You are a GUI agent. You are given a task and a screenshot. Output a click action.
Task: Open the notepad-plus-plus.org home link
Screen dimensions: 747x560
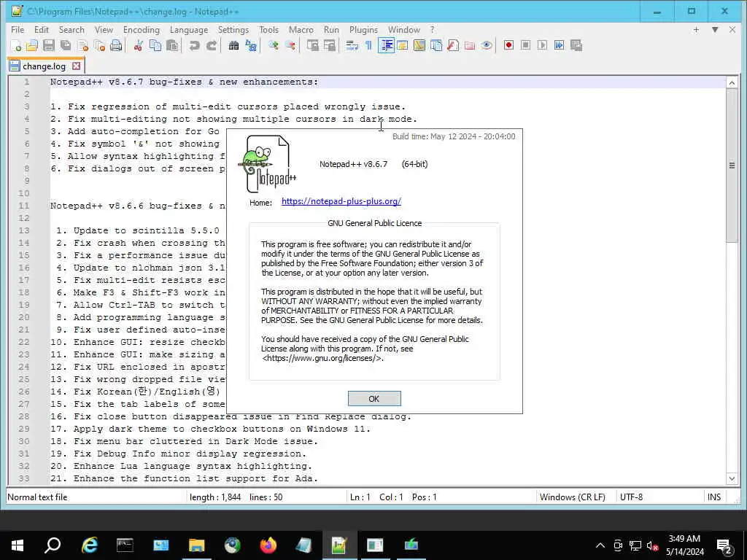point(341,201)
